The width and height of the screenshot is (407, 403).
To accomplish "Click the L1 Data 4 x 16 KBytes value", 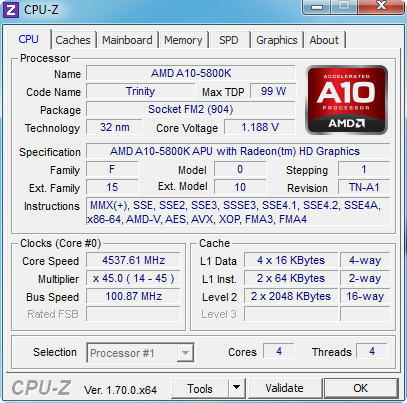I will click(x=291, y=260).
